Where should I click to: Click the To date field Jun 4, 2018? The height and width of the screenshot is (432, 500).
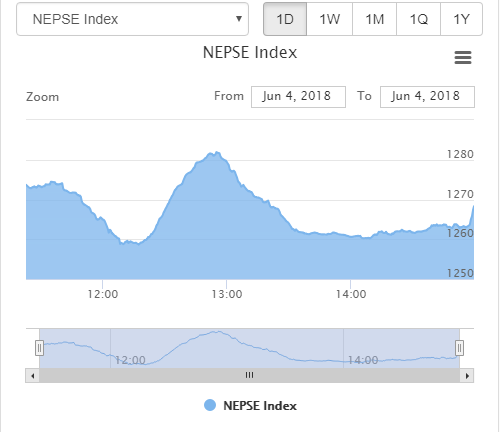427,97
